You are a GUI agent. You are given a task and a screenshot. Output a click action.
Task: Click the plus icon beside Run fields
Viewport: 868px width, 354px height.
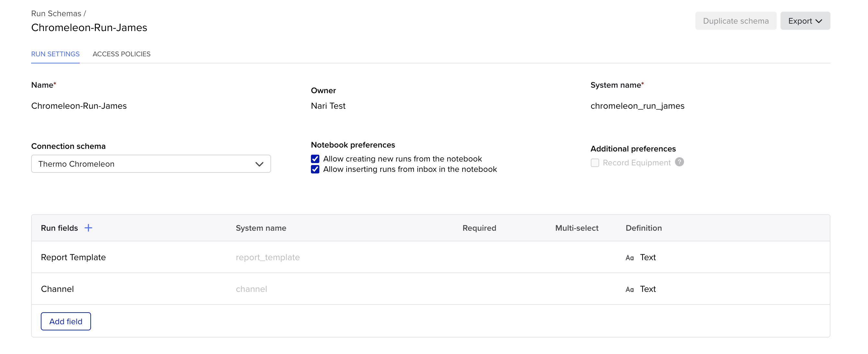88,228
